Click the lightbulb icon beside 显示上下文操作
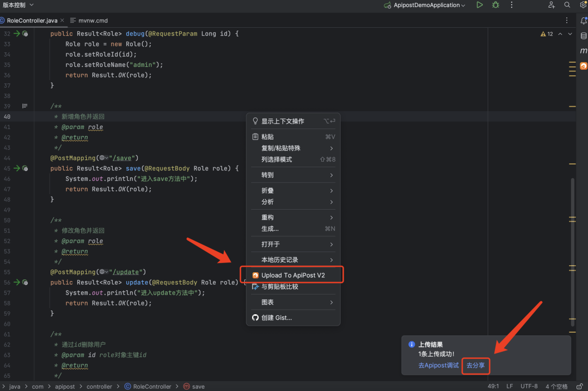The image size is (588, 391). click(255, 121)
